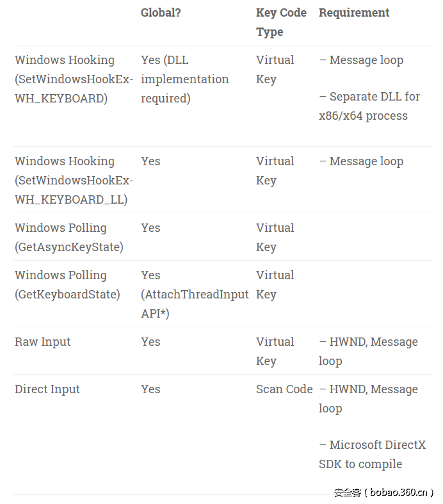Select the Windows Polling (GetAsyncKeyState) cell
This screenshot has width=443, height=504.
point(69,238)
